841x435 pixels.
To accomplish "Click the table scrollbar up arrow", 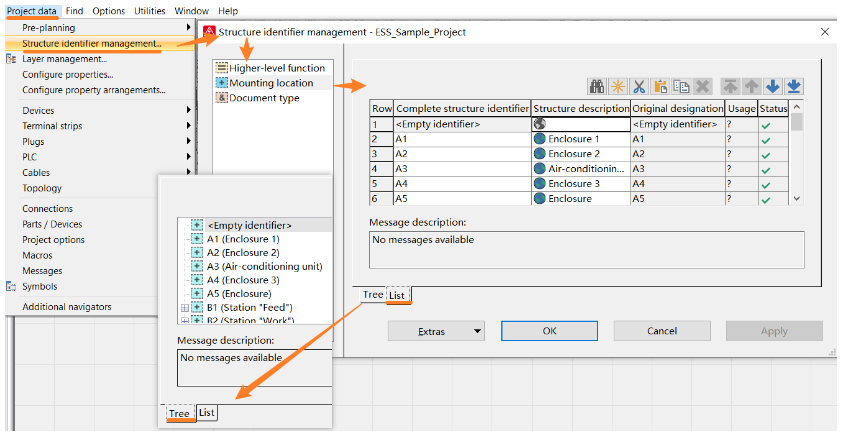I will point(796,106).
